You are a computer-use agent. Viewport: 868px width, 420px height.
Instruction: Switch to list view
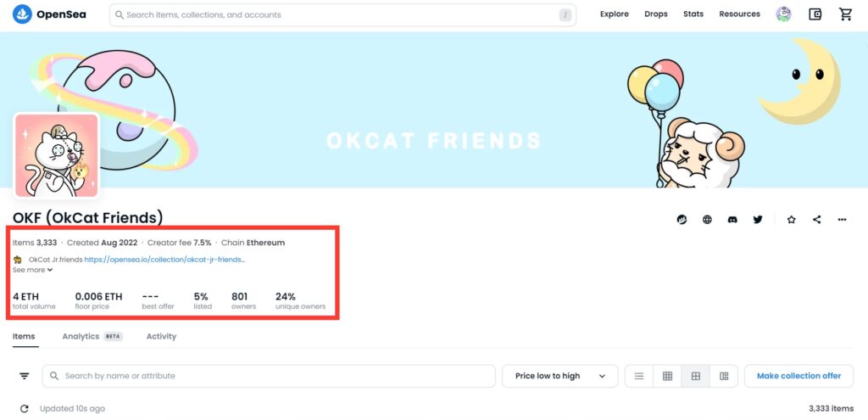[639, 376]
